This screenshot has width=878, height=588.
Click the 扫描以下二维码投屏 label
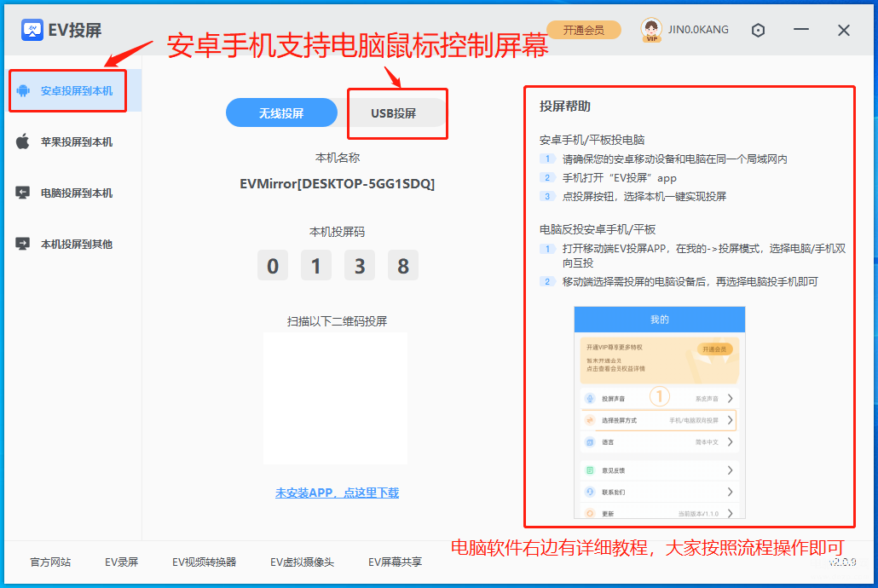(x=337, y=321)
